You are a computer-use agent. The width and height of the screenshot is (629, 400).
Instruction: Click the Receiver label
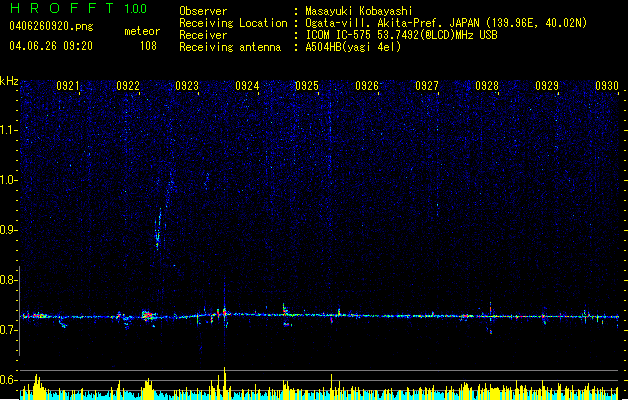tap(203, 35)
